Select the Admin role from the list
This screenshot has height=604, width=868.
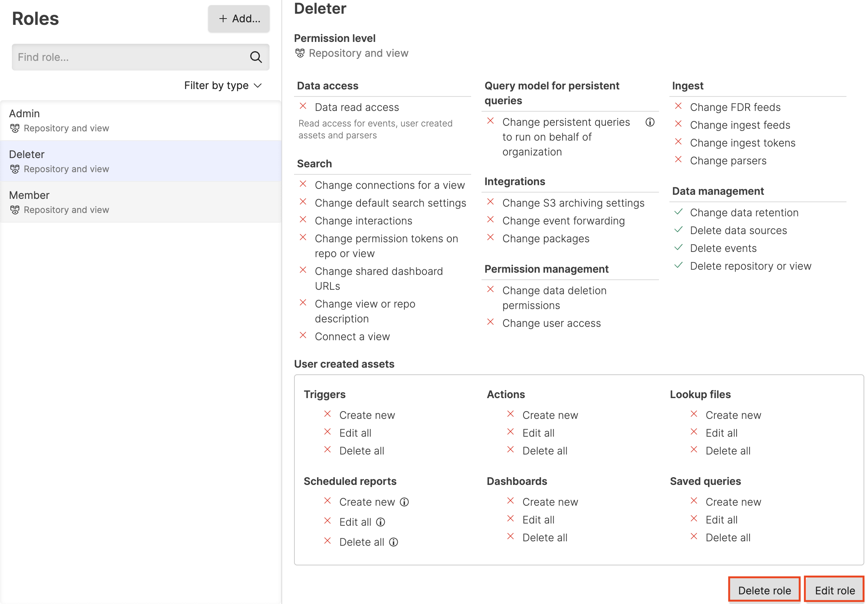(113, 120)
